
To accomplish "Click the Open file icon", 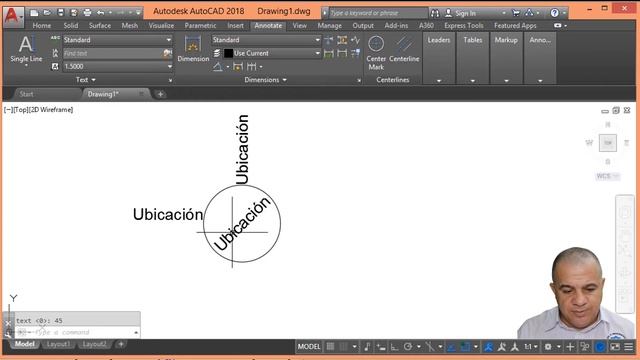I will pos(47,13).
